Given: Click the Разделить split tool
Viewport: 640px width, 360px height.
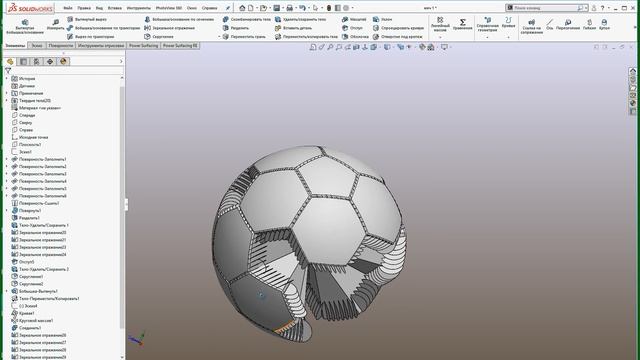Looking at the screenshot, I should [x=236, y=28].
